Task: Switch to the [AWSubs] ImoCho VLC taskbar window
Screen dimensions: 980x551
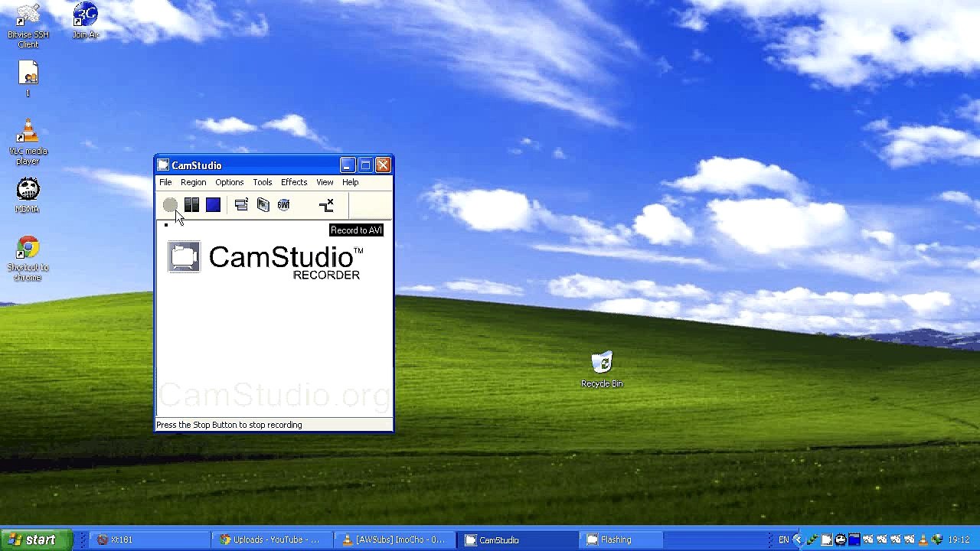Action: click(x=395, y=540)
